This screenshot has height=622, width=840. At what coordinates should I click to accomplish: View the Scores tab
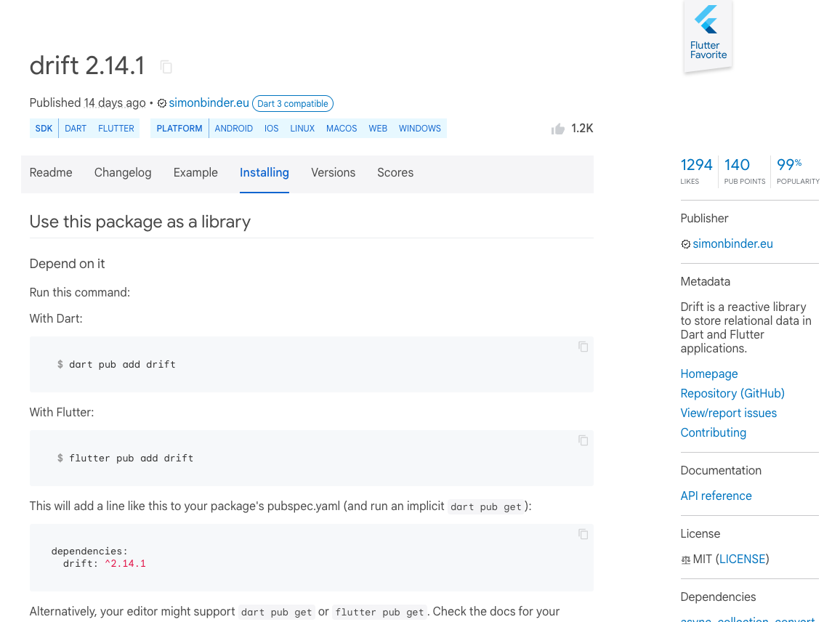pyautogui.click(x=395, y=172)
